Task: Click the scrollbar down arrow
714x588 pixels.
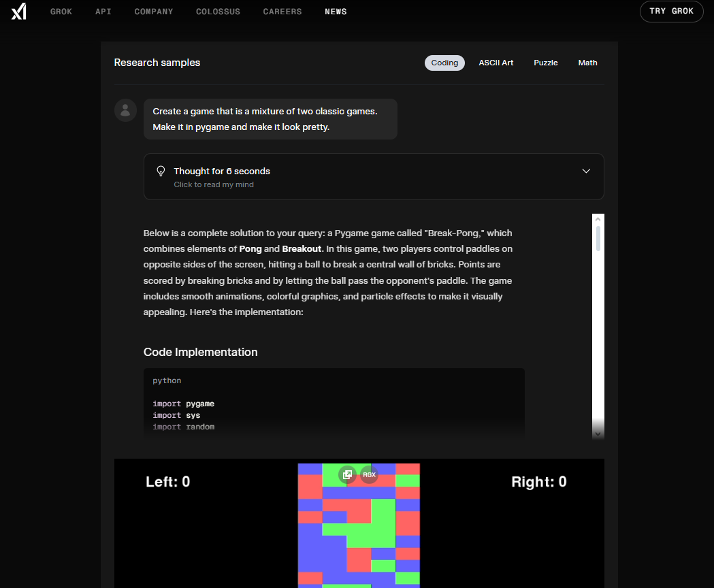Action: pyautogui.click(x=598, y=434)
